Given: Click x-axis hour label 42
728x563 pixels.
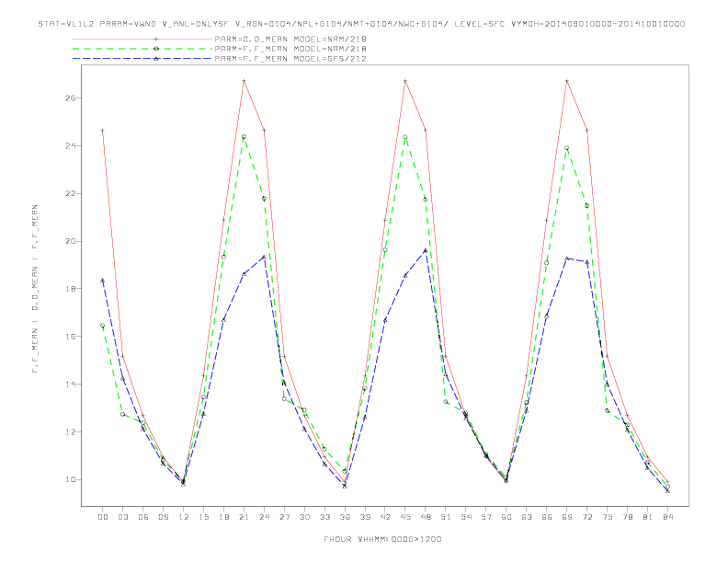Looking at the screenshot, I should [385, 517].
